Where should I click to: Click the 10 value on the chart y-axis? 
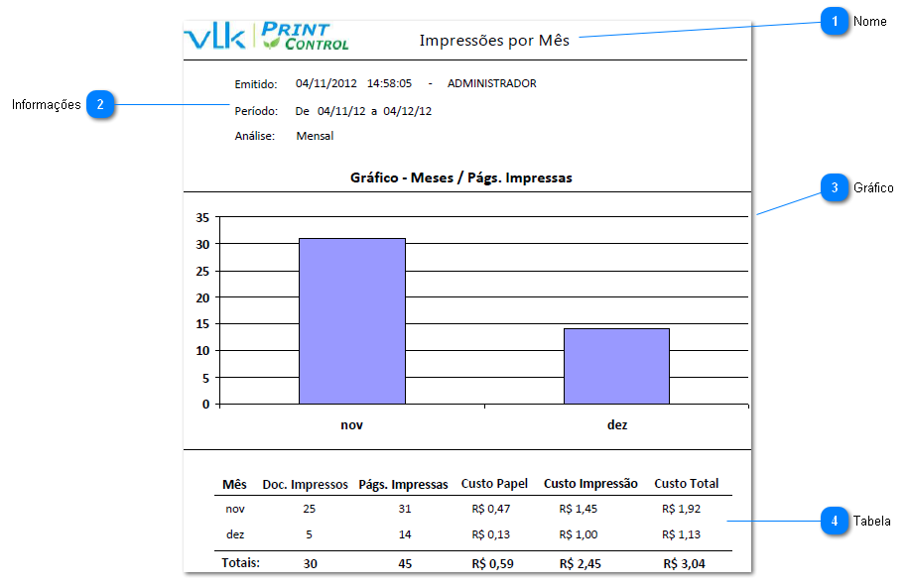tap(202, 351)
